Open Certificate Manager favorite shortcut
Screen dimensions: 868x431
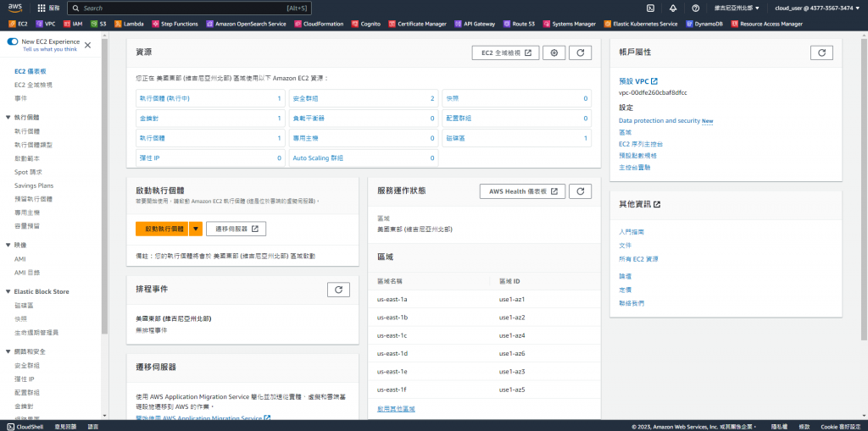click(x=418, y=24)
